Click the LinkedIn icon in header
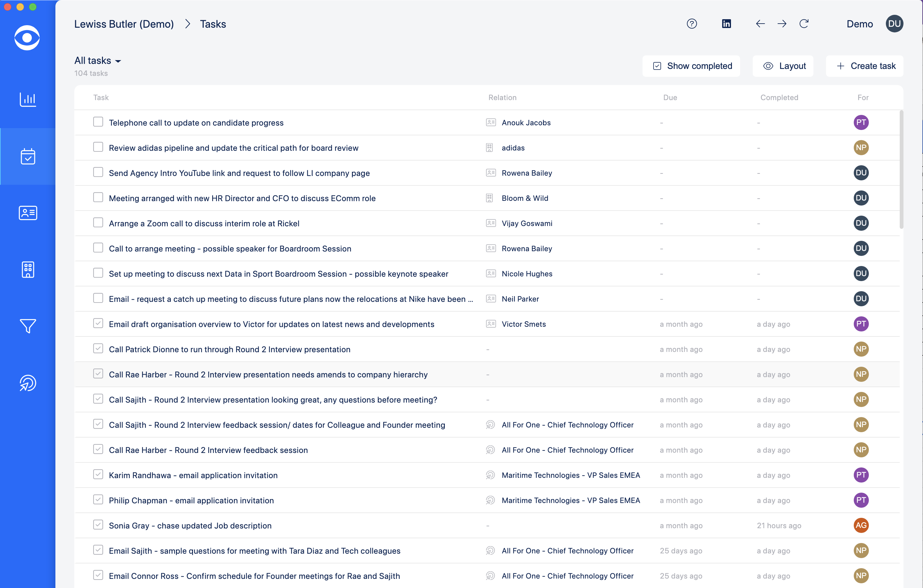Screen dimensions: 923x588 726,24
